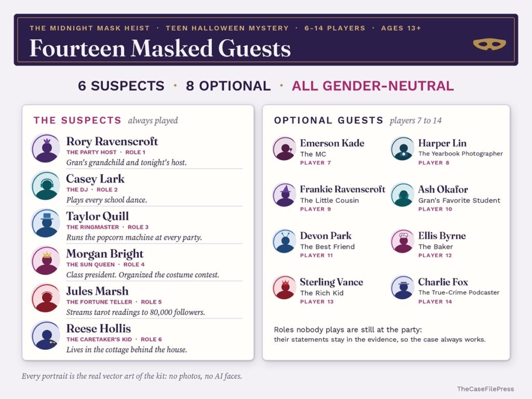Select Jules Marsh's red portrait icon
532x399 pixels.
pyautogui.click(x=46, y=298)
